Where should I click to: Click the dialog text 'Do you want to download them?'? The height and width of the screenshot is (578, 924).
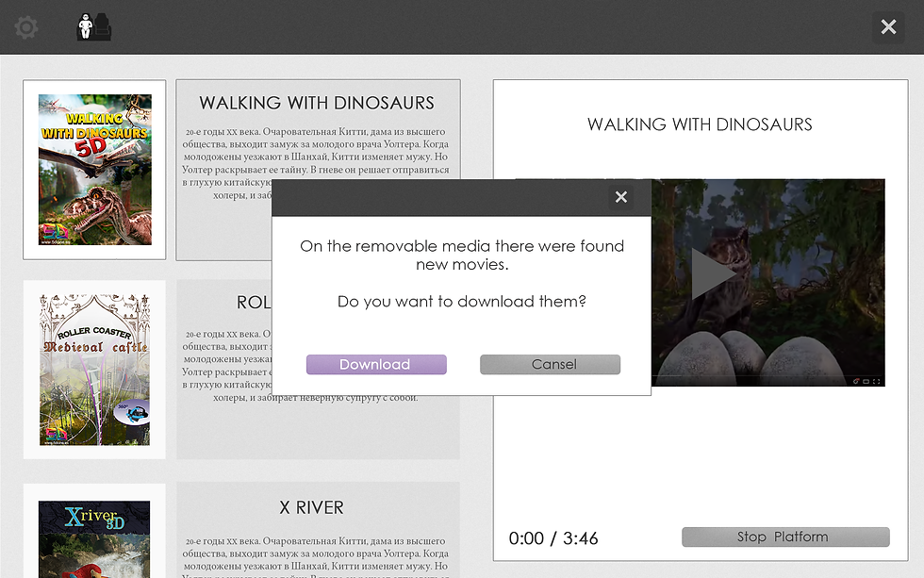click(461, 301)
